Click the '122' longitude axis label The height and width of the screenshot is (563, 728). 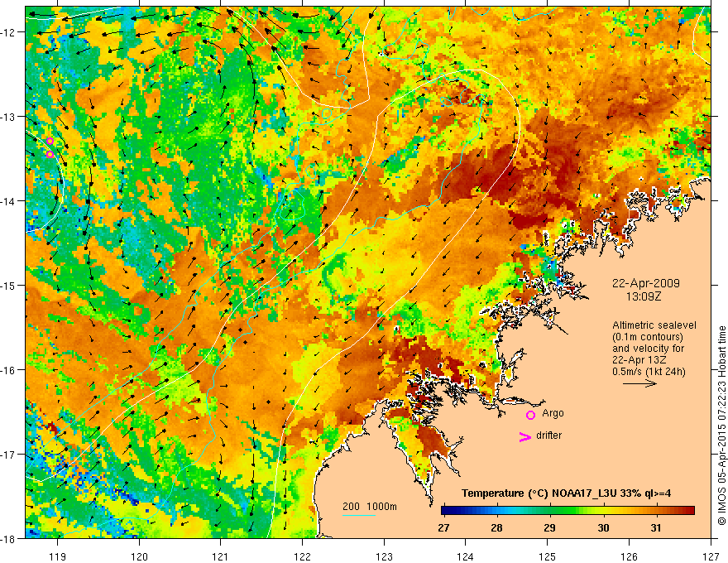(302, 556)
